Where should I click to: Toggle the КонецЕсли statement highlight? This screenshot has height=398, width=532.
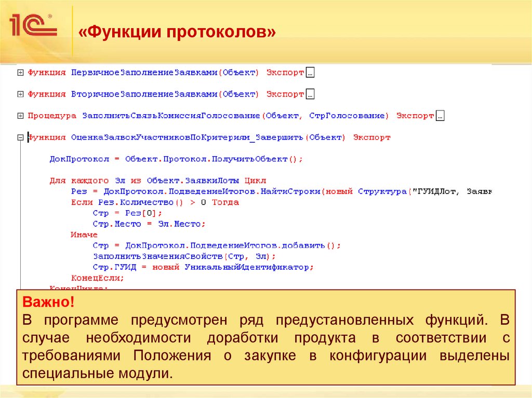click(x=97, y=277)
